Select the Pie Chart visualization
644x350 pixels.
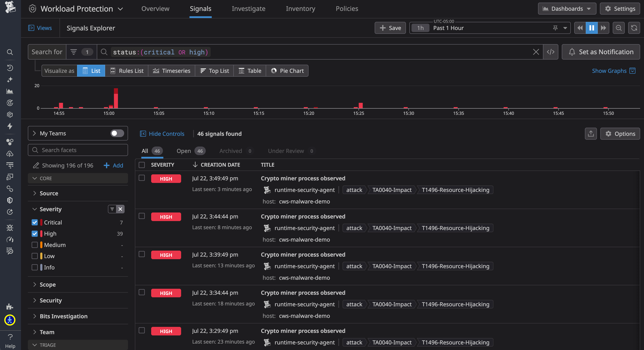tap(287, 70)
